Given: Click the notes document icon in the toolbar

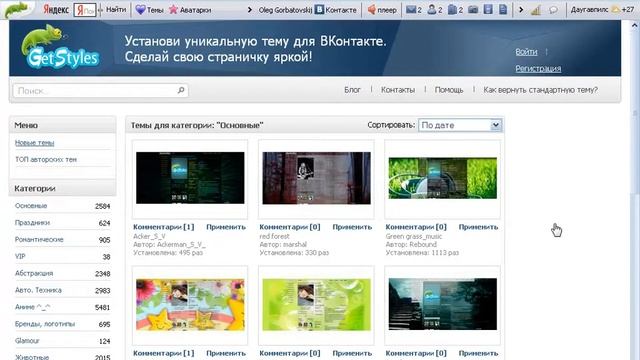Looking at the screenshot, I should (503, 9).
